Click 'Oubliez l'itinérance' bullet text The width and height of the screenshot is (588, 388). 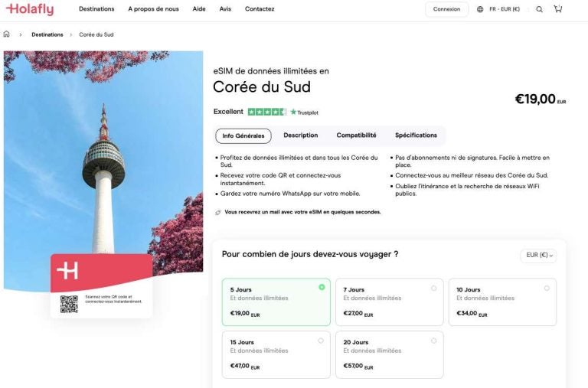467,190
